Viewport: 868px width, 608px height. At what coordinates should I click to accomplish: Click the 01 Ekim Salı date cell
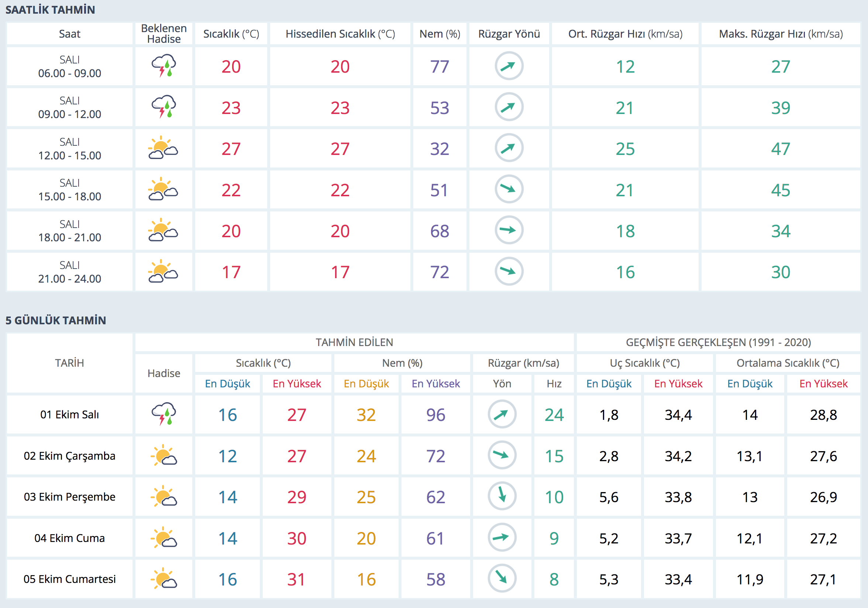69,415
